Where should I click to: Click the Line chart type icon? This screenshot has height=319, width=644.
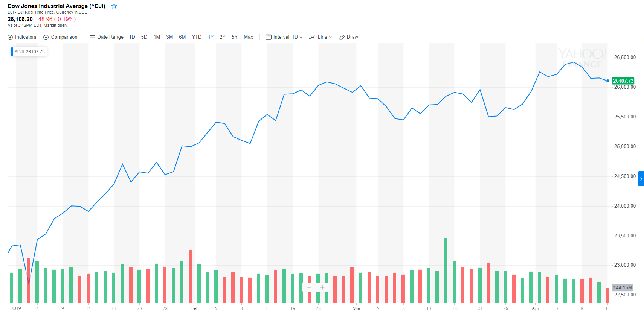(x=312, y=37)
